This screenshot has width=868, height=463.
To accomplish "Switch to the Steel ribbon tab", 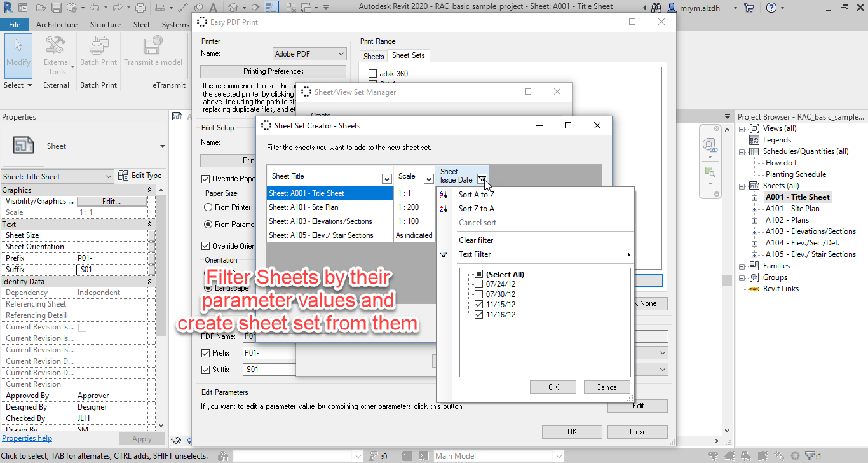I will (x=141, y=25).
